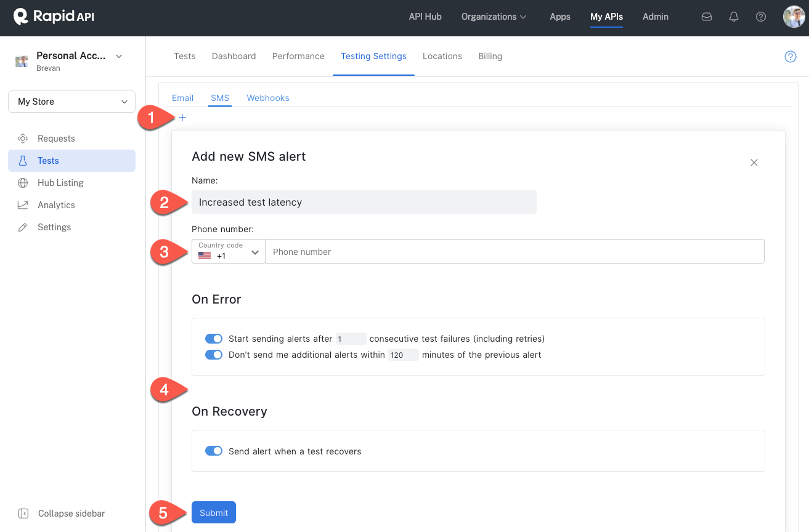Toggle Start sending alerts after failures
The width and height of the screenshot is (809, 532).
pos(214,339)
